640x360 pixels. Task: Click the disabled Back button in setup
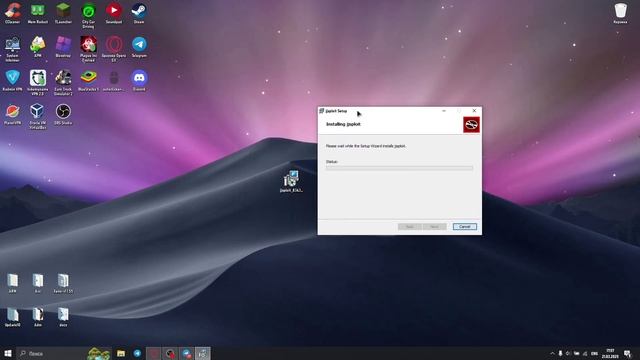coord(409,227)
